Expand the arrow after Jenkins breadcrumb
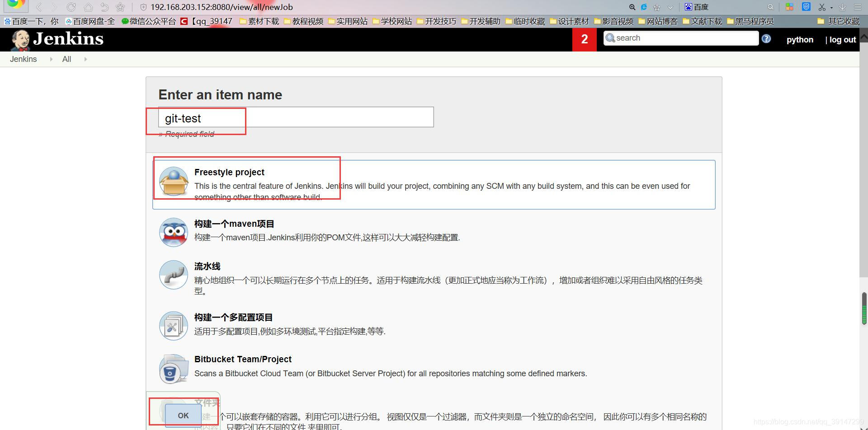The image size is (868, 430). pos(51,59)
